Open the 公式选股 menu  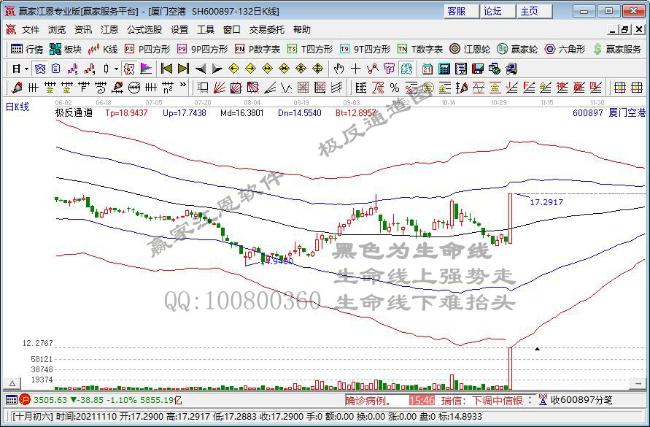click(x=144, y=30)
